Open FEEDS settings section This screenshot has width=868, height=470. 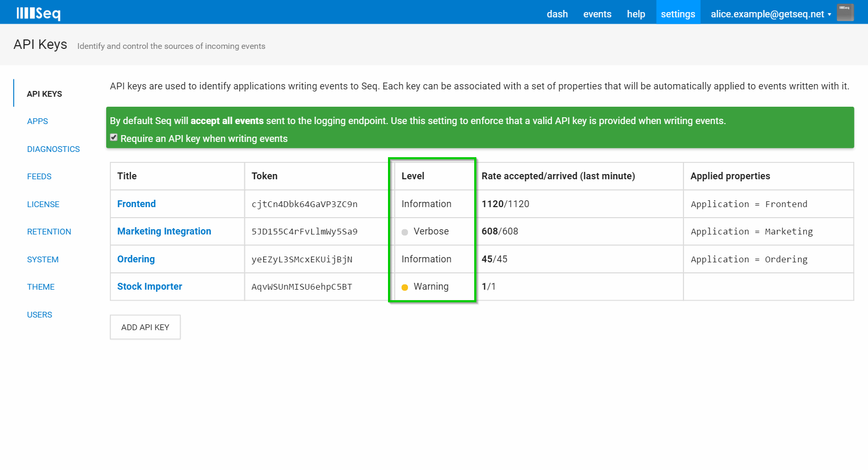pyautogui.click(x=39, y=176)
